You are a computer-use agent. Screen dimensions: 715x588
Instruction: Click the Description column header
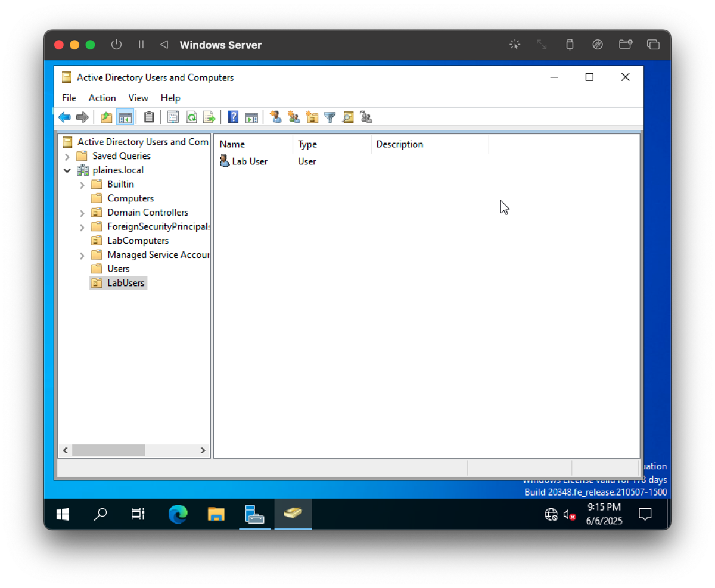pyautogui.click(x=430, y=144)
